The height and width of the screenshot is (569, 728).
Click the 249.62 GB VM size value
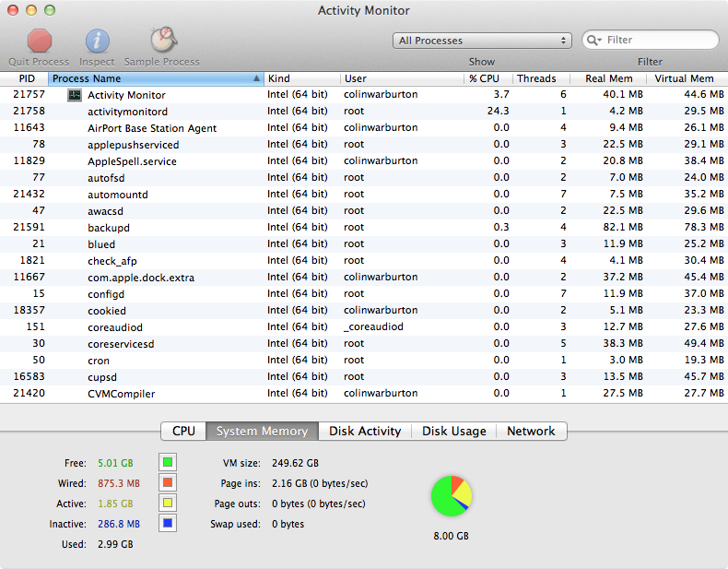click(295, 463)
